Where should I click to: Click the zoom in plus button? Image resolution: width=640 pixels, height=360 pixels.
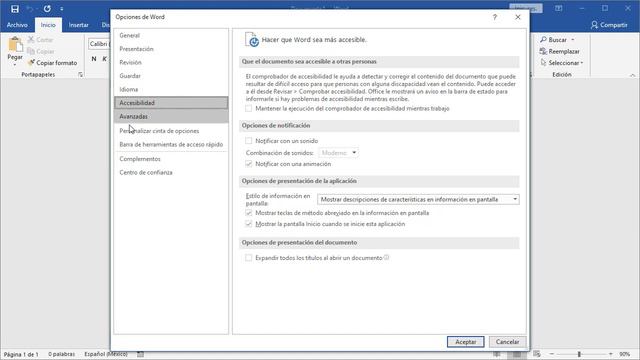[x=611, y=354]
